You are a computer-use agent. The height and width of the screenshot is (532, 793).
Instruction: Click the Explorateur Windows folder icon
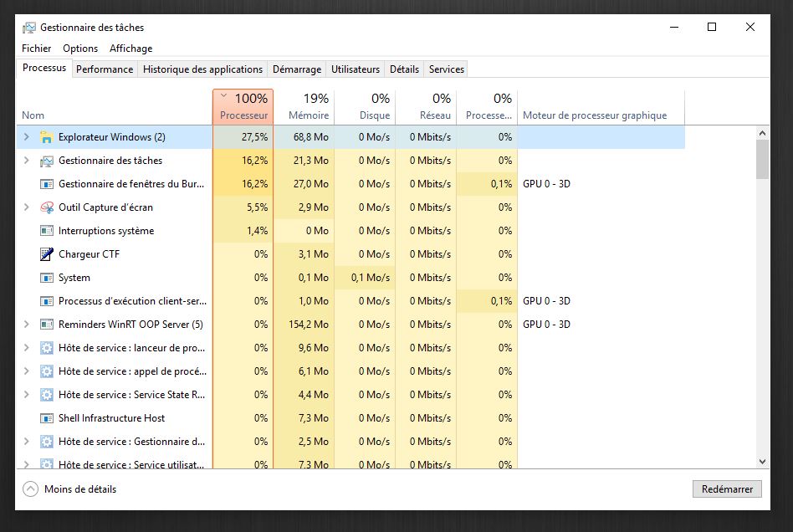pos(47,137)
